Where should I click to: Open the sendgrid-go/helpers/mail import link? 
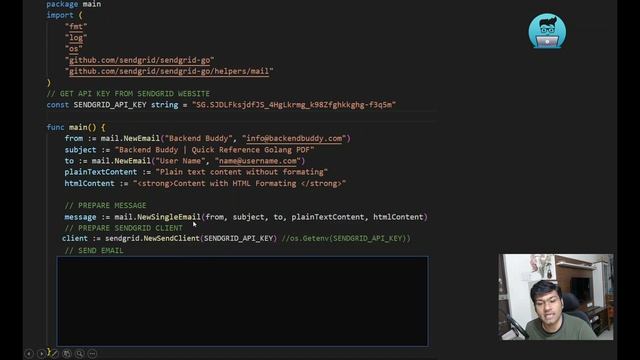pos(169,71)
